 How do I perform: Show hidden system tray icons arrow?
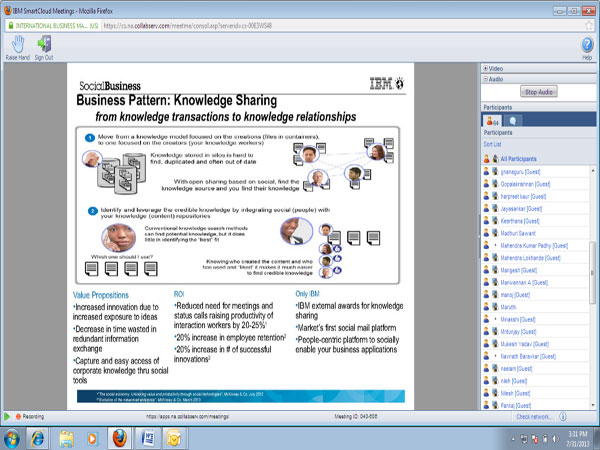(x=513, y=439)
